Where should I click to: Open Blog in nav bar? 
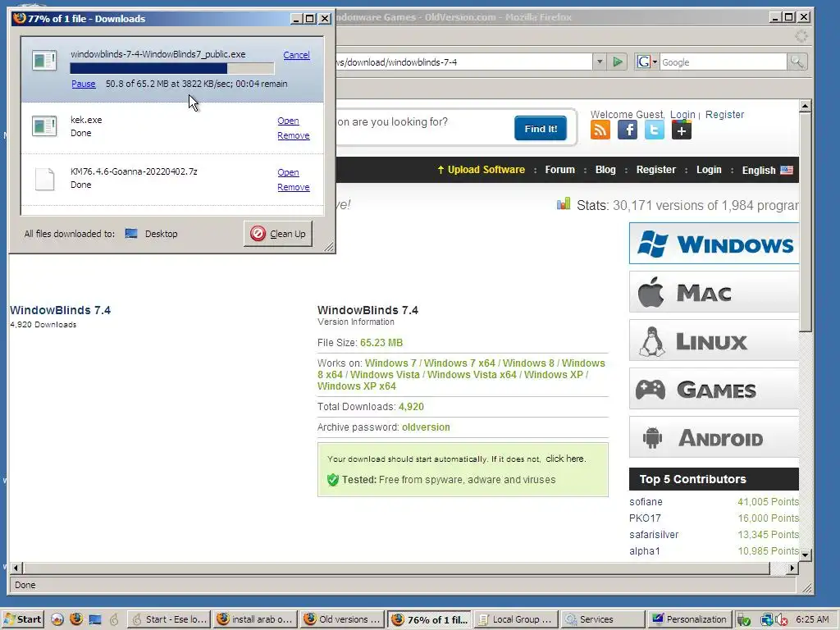[x=605, y=170]
